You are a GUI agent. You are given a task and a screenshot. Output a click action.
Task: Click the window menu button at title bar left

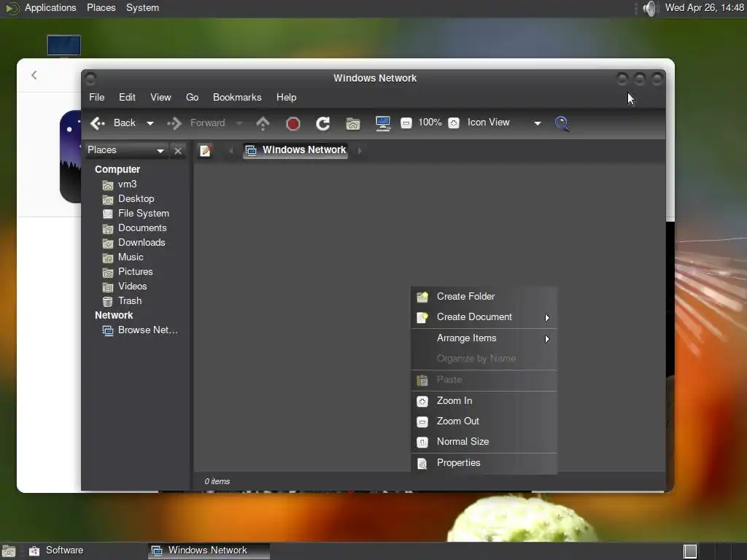click(90, 78)
